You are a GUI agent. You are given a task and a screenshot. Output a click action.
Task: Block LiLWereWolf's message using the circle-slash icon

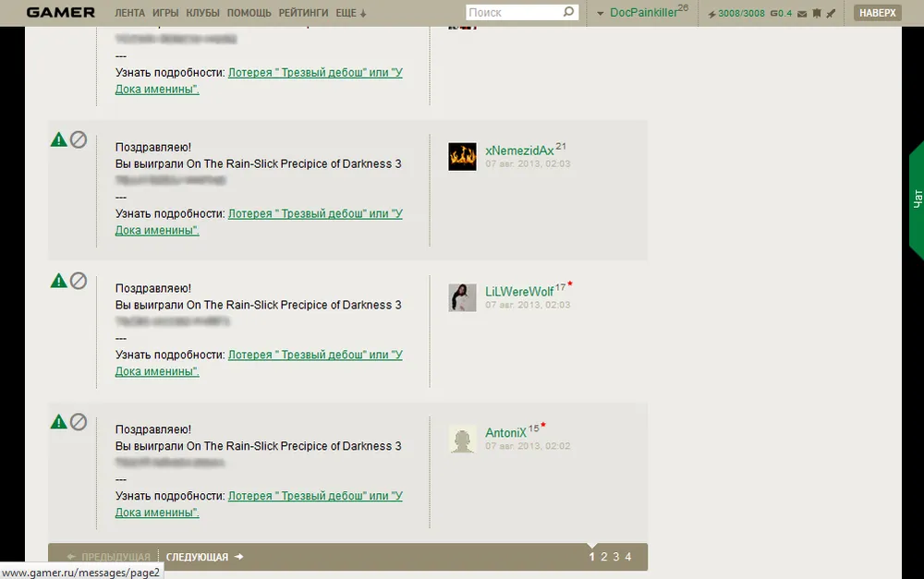(x=79, y=281)
